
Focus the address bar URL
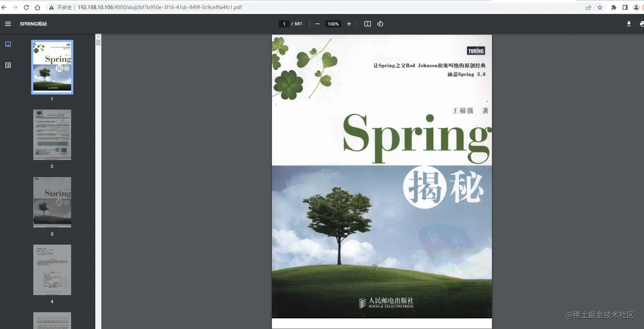coord(160,7)
